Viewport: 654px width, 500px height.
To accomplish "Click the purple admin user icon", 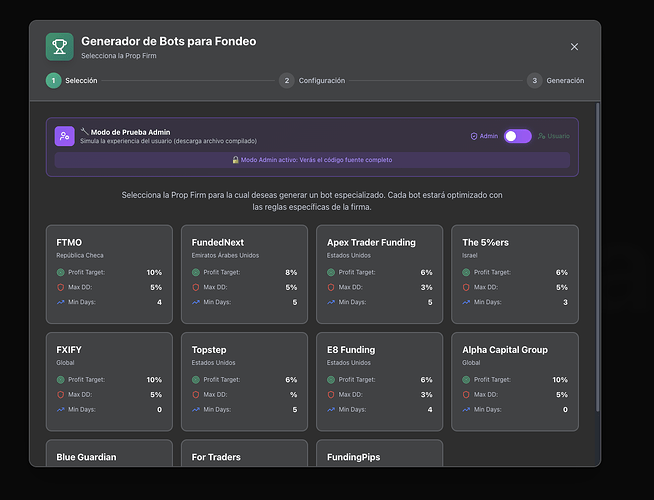I will [65, 136].
